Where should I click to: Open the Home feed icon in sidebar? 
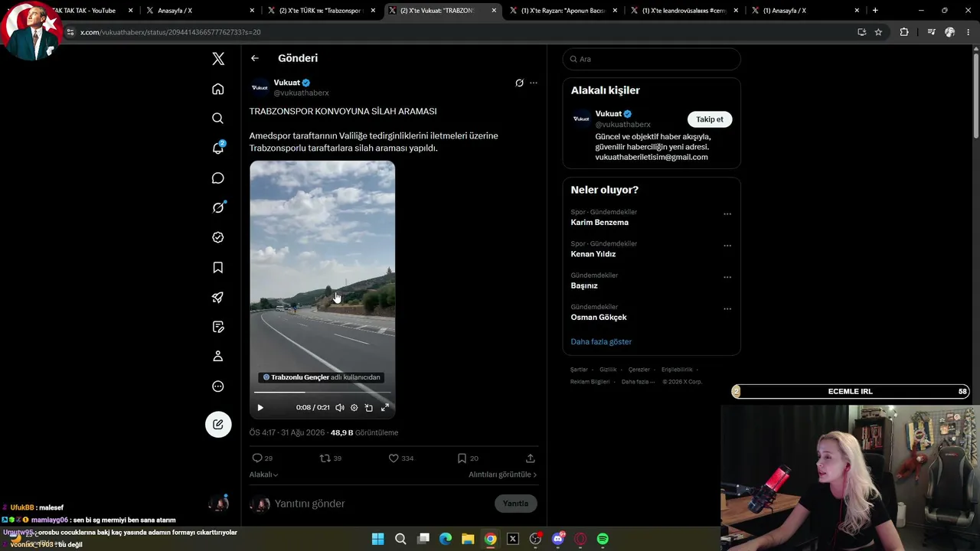[218, 89]
